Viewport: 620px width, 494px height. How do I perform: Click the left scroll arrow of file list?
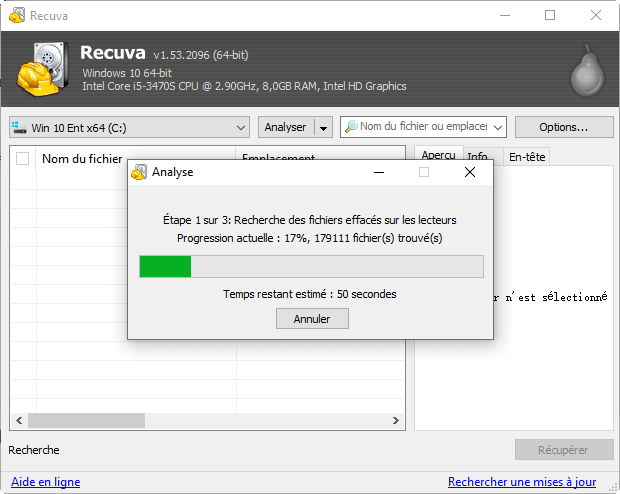(19, 420)
